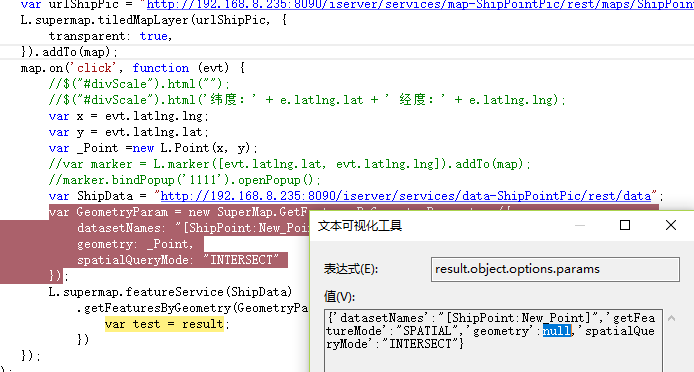
Task: Maximize the 文本可视化工具 dialog
Action: tap(625, 225)
